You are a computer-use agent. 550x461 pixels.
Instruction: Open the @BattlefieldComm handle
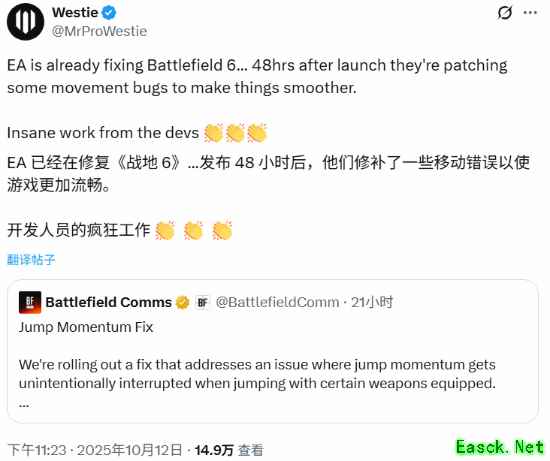point(277,302)
